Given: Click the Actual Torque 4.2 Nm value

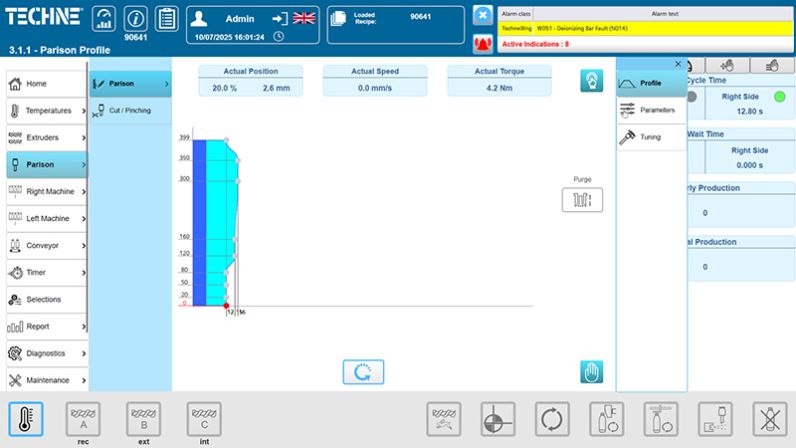Looking at the screenshot, I should point(499,88).
